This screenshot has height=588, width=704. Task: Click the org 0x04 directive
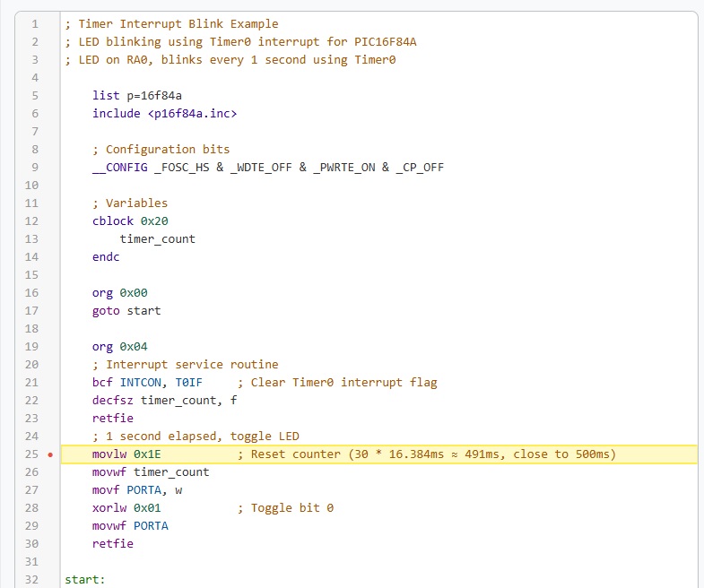point(119,347)
